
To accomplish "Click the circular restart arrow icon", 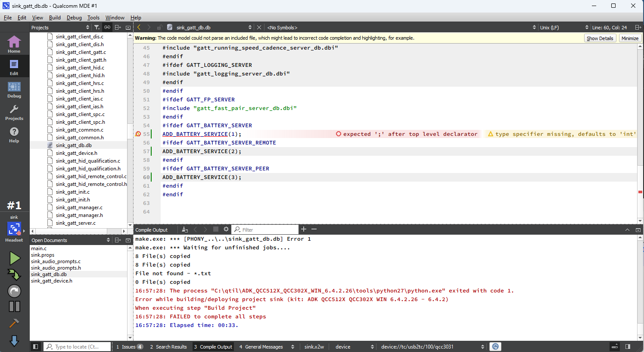I will pos(14,291).
